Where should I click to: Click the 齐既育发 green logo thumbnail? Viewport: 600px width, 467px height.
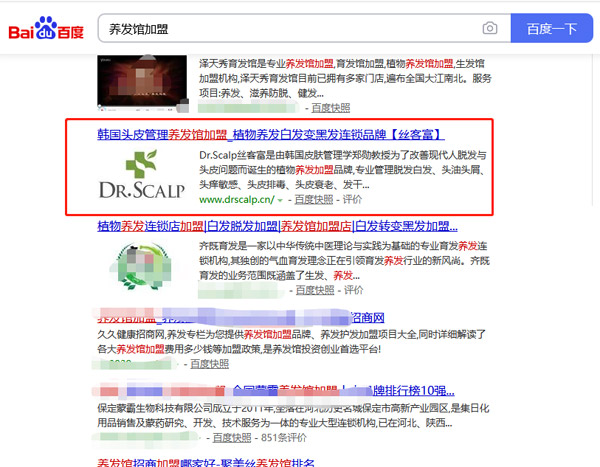pyautogui.click(x=142, y=266)
